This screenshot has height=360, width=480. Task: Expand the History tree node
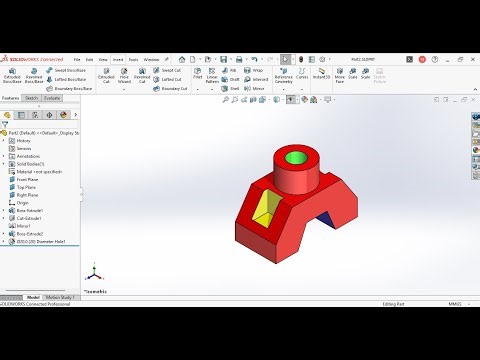tap(4, 141)
